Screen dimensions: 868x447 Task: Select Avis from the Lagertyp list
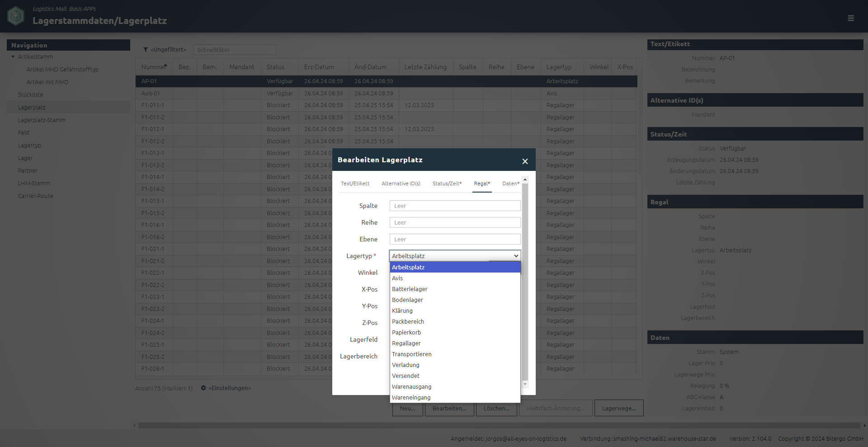455,278
